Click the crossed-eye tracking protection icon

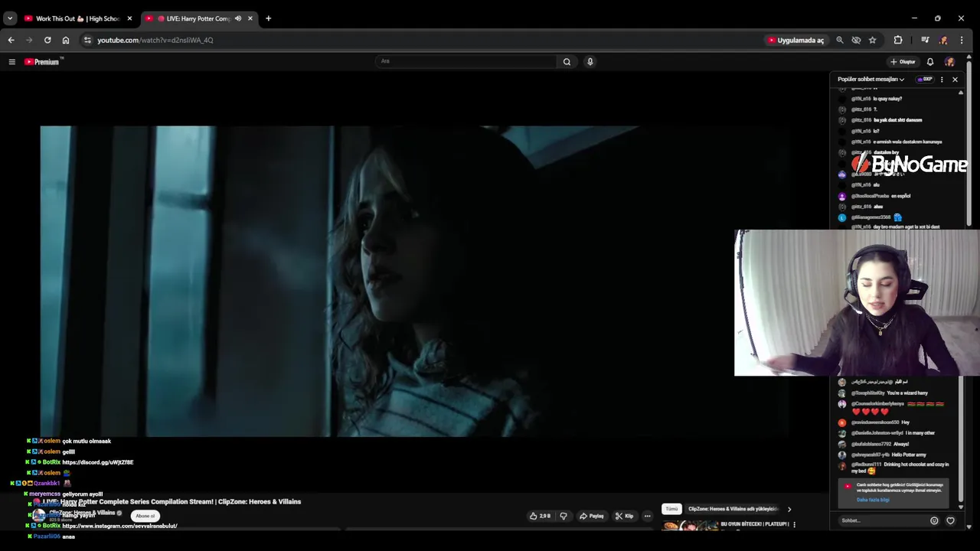pos(856,40)
